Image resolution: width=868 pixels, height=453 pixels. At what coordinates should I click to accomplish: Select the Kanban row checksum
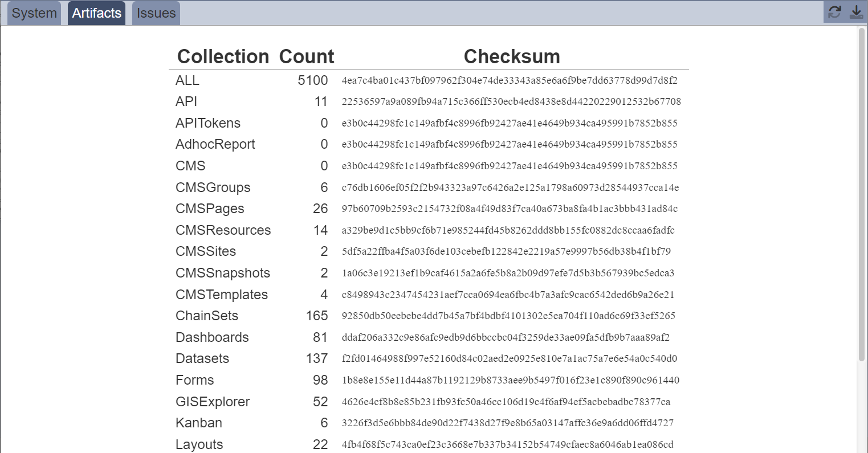pyautogui.click(x=508, y=423)
